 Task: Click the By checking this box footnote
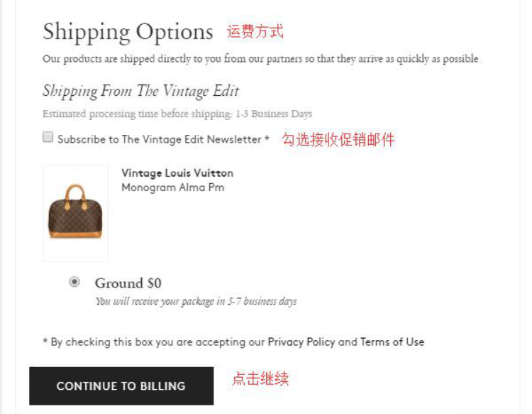click(x=233, y=342)
